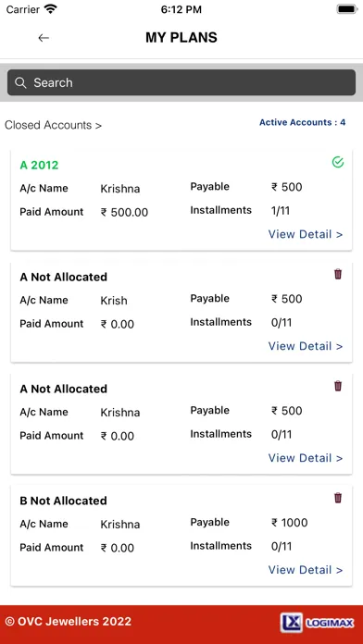Open View Detail for A 2012 plan
Screen dimensions: 363x644
pyautogui.click(x=306, y=234)
